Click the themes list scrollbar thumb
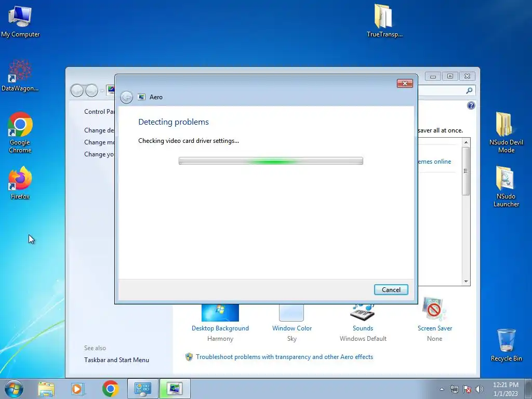532x399 pixels. tap(466, 171)
